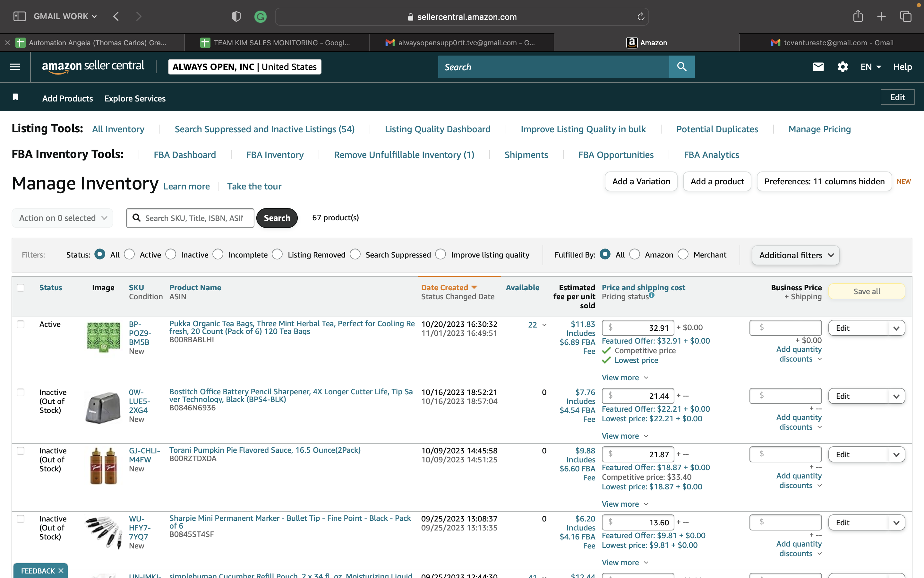Reload the page with the refresh icon
Image resolution: width=924 pixels, height=578 pixels.
click(x=641, y=16)
